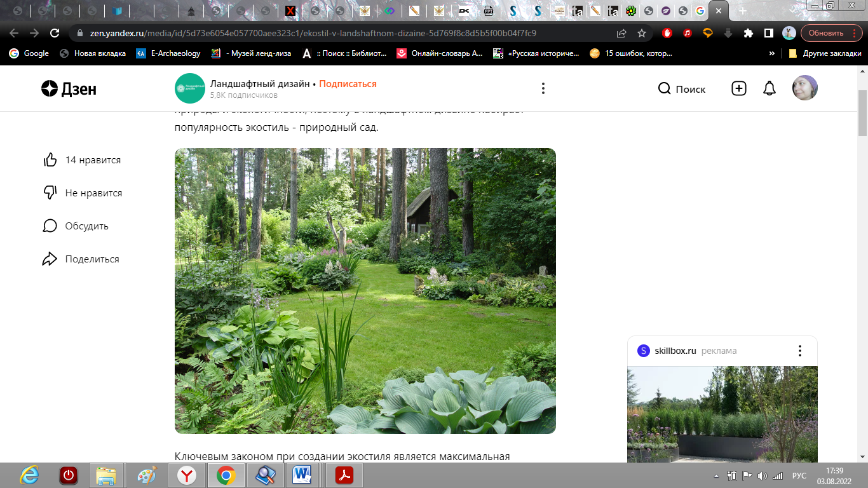Open the channel three-dot menu

point(543,88)
